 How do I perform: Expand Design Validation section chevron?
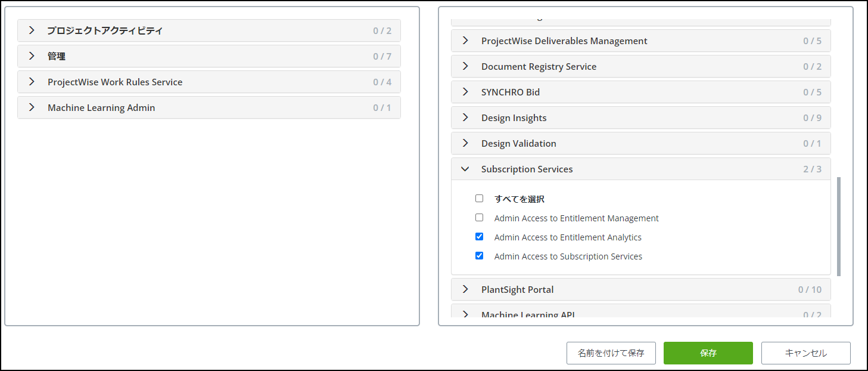[x=465, y=143]
